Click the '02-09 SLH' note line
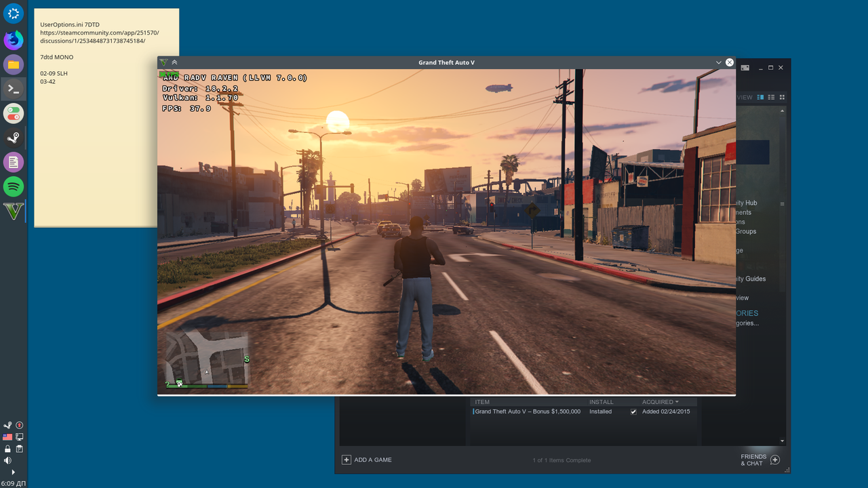Screen dimensions: 868x488 coord(54,73)
